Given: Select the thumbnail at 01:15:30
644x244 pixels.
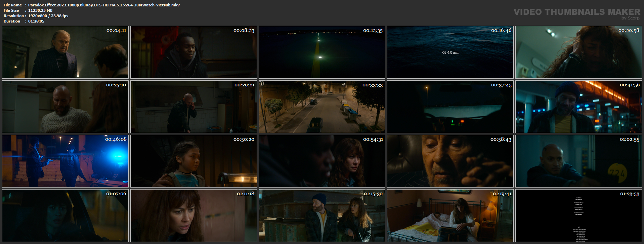Looking at the screenshot, I should click(x=322, y=215).
